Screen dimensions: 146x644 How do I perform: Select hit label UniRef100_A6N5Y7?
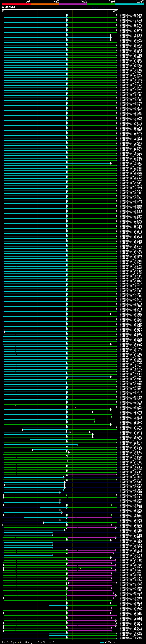pyautogui.click(x=131, y=636)
